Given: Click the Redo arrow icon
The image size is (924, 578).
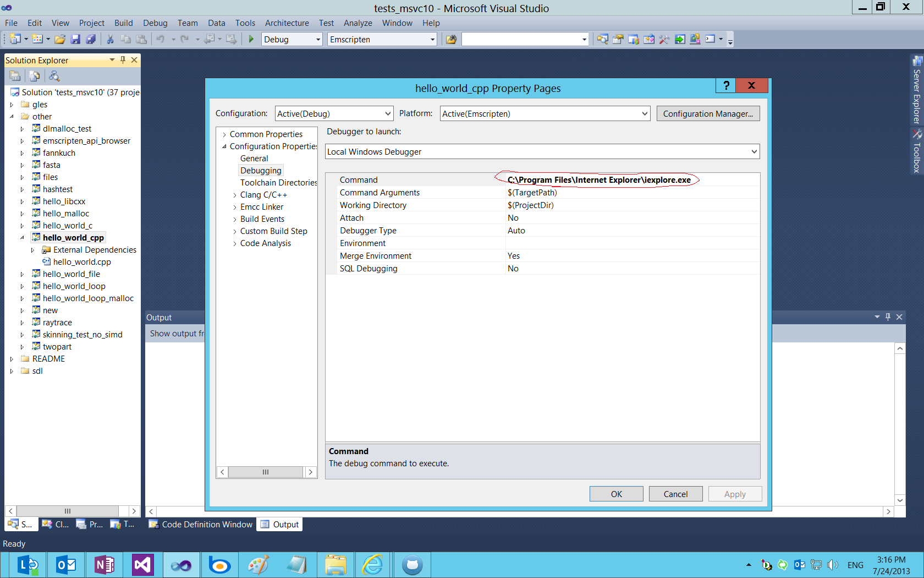Looking at the screenshot, I should tap(185, 39).
